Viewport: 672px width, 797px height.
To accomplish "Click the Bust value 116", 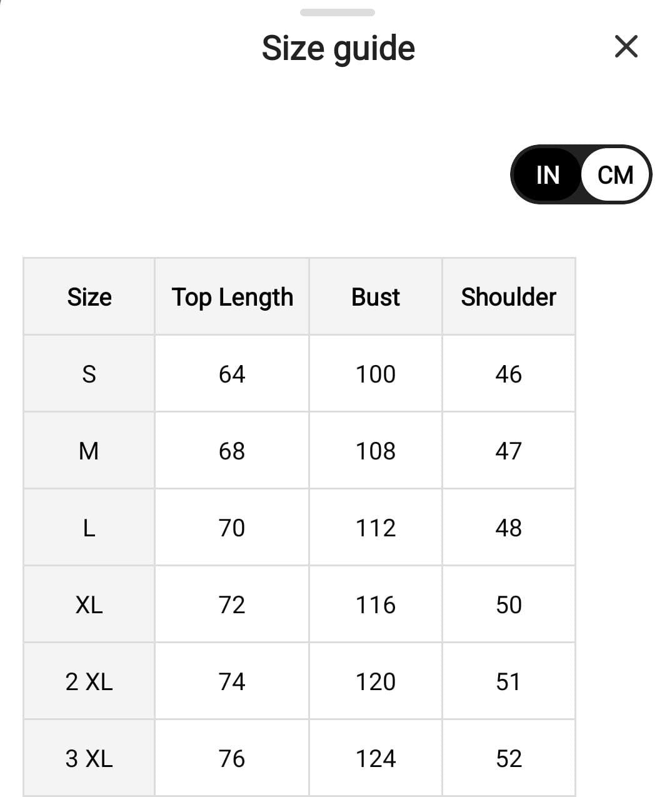I will 375,604.
